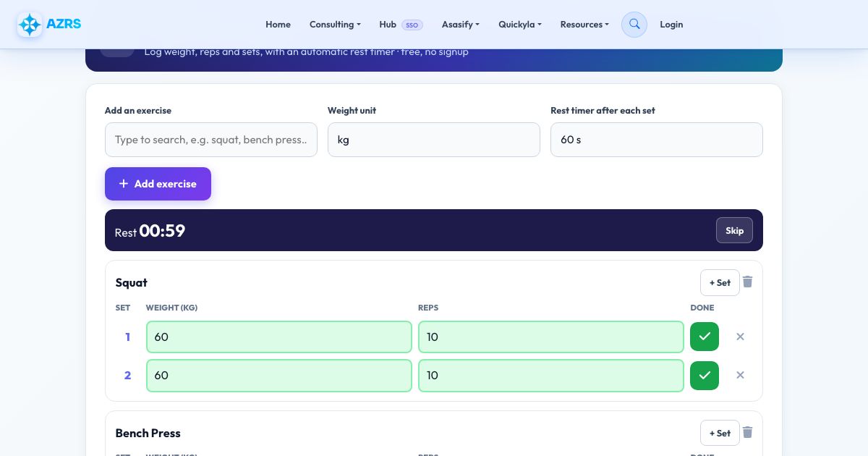Viewport: 868px width, 456px height.
Task: Add a set to Bench Press
Action: click(720, 433)
